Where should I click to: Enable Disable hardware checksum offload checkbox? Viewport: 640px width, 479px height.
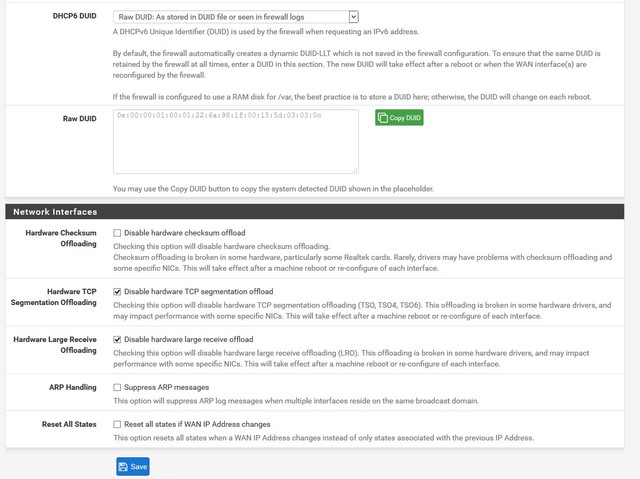coord(117,233)
